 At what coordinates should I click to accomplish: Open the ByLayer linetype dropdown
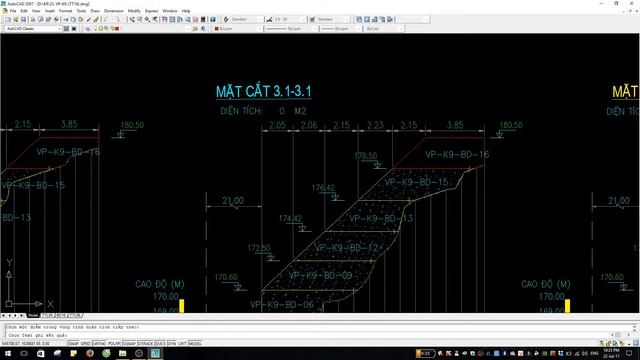pos(291,29)
